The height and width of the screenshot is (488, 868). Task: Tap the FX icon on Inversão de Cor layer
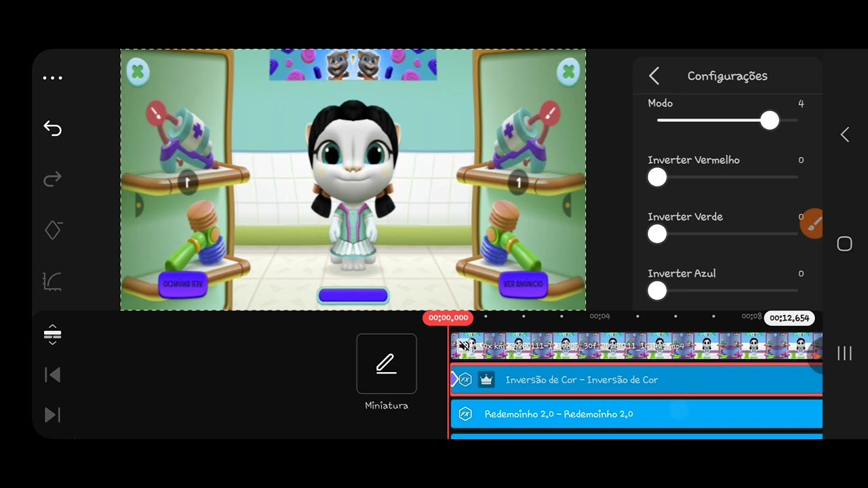(465, 380)
